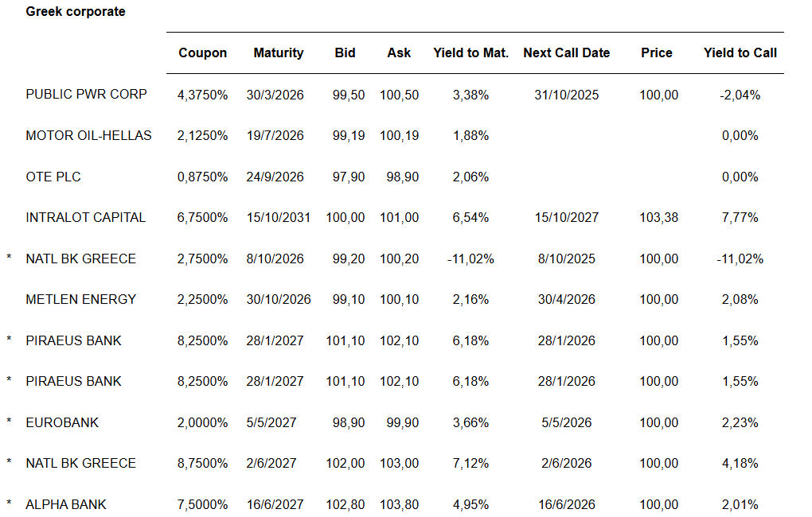Click the ALPHA BANK bond name
812x517 pixels.
(x=65, y=504)
